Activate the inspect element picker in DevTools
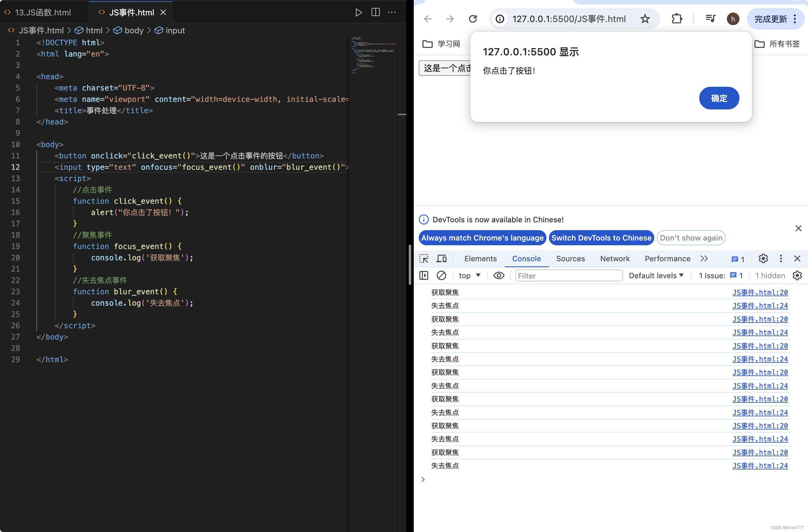 (424, 258)
